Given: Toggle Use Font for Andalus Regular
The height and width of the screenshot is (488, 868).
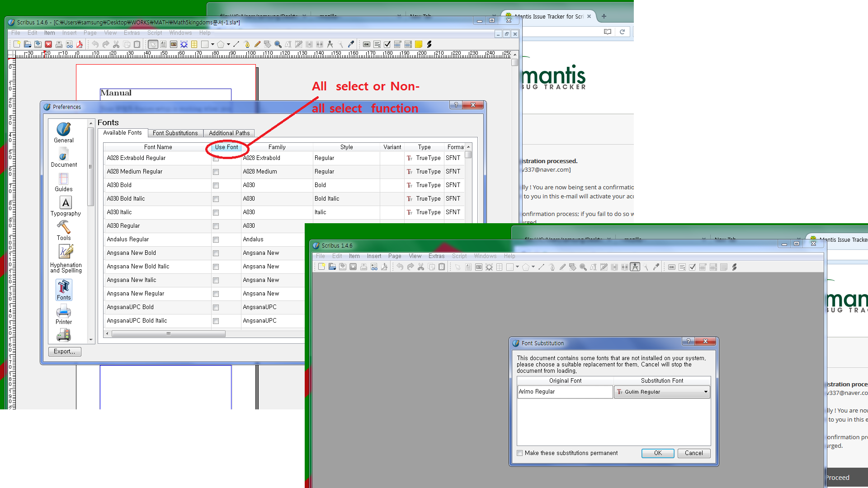Looking at the screenshot, I should [216, 239].
